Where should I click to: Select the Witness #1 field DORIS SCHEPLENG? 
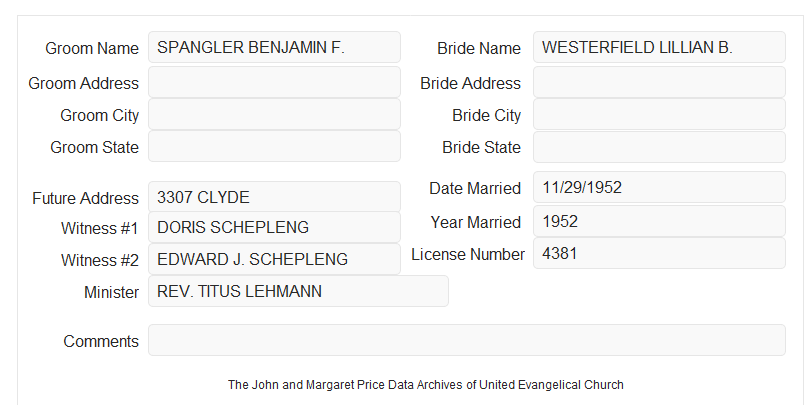tap(274, 227)
